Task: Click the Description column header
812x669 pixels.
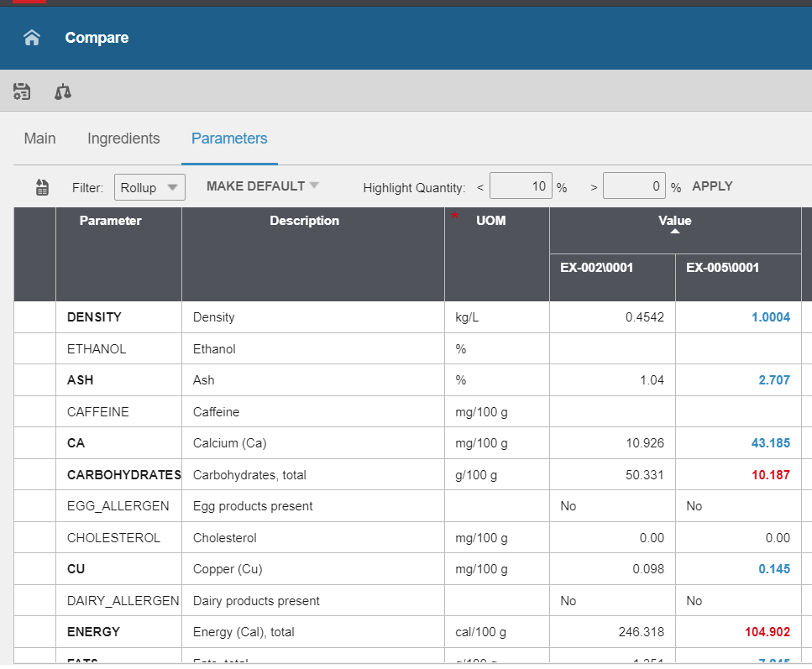Action: (x=304, y=221)
